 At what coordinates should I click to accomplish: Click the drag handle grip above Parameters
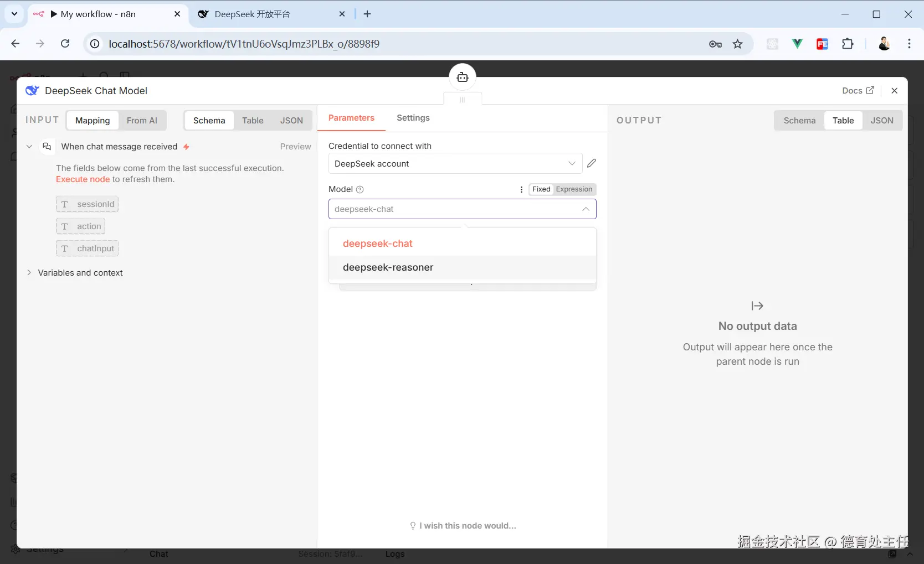click(463, 100)
